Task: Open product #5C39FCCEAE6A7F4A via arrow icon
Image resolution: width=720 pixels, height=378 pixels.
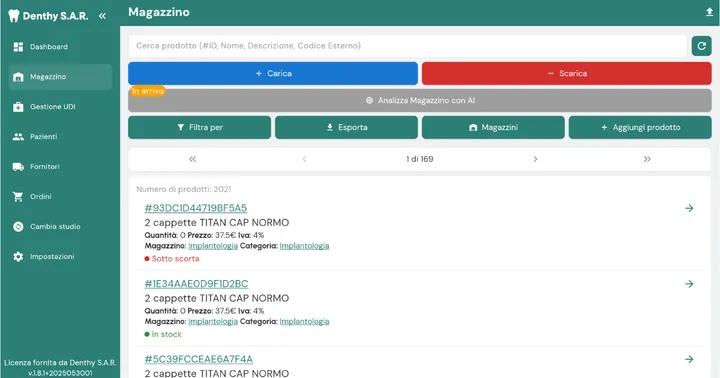Action: pos(689,359)
